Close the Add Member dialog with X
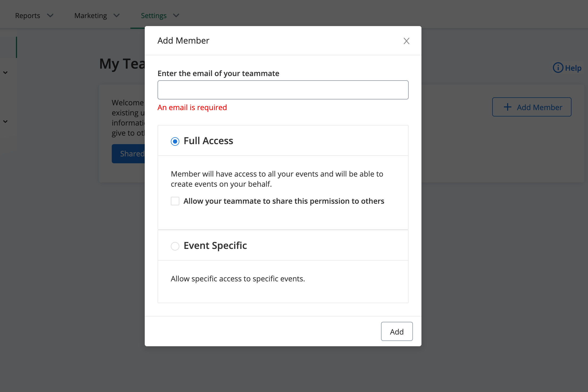This screenshot has width=588, height=392. pos(406,41)
